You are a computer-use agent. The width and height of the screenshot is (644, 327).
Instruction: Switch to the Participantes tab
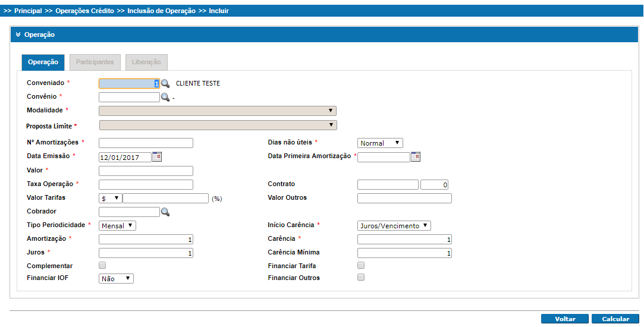pos(95,62)
